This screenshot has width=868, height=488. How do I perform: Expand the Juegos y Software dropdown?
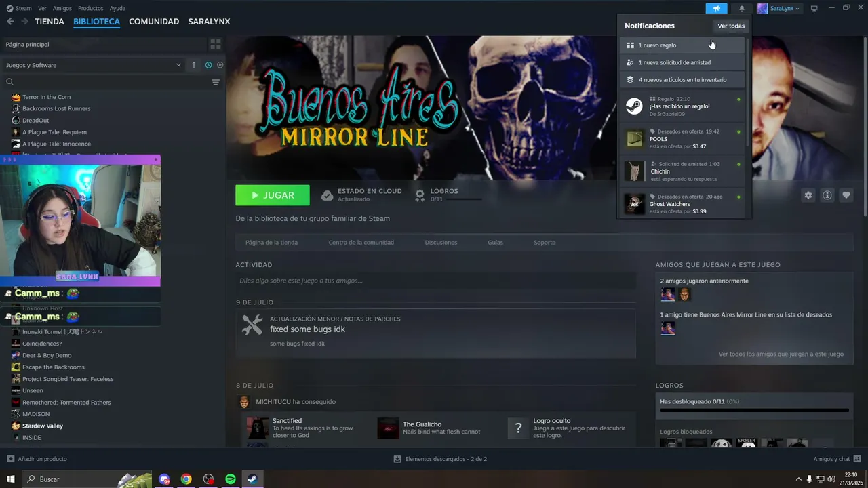click(x=94, y=65)
